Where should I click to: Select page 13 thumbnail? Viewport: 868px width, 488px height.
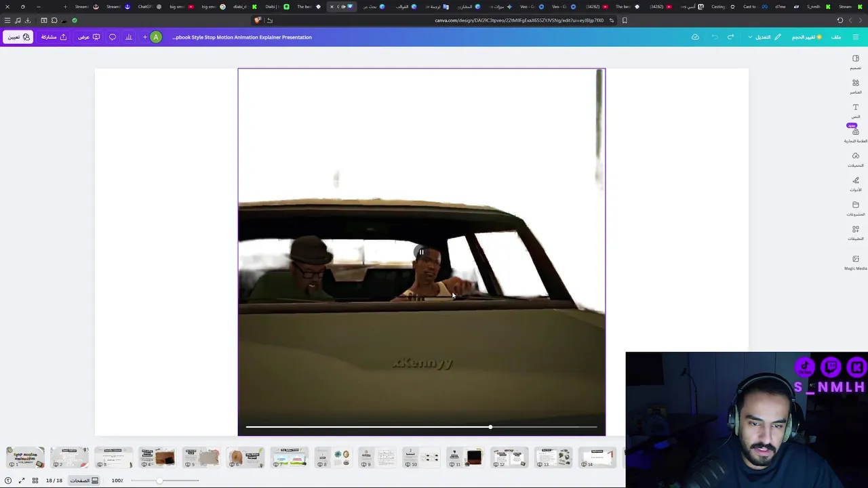tap(553, 457)
